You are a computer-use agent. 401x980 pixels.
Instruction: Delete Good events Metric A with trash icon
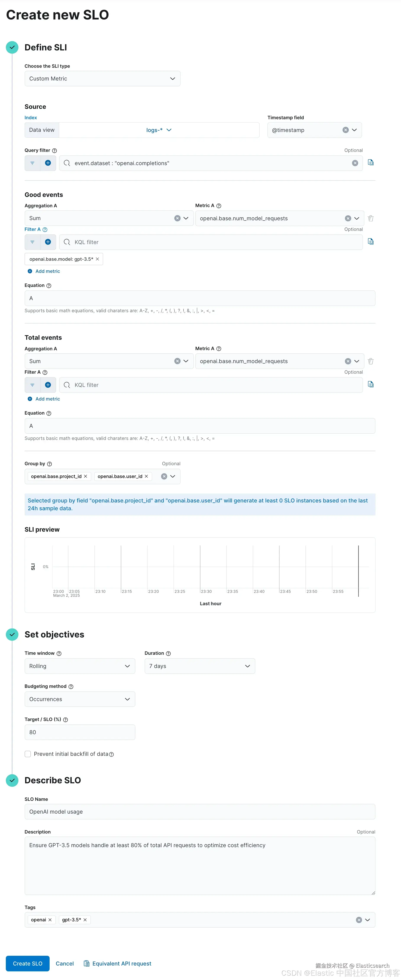pos(370,218)
